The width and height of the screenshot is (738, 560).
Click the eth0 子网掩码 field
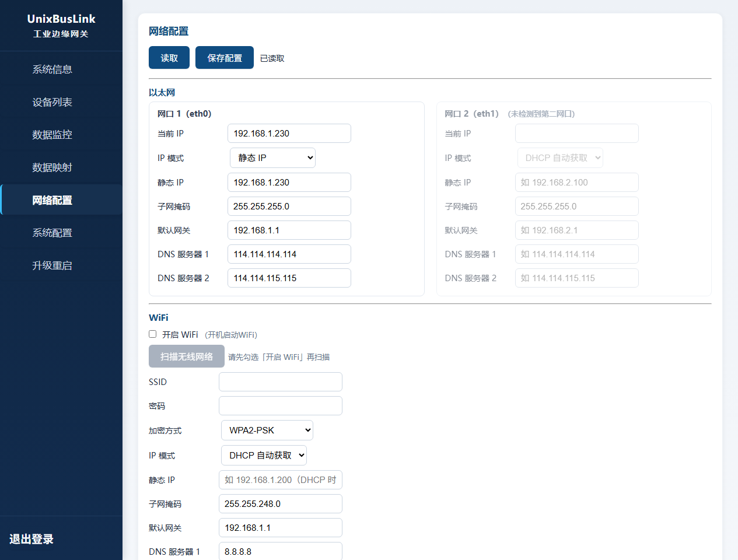tap(289, 206)
